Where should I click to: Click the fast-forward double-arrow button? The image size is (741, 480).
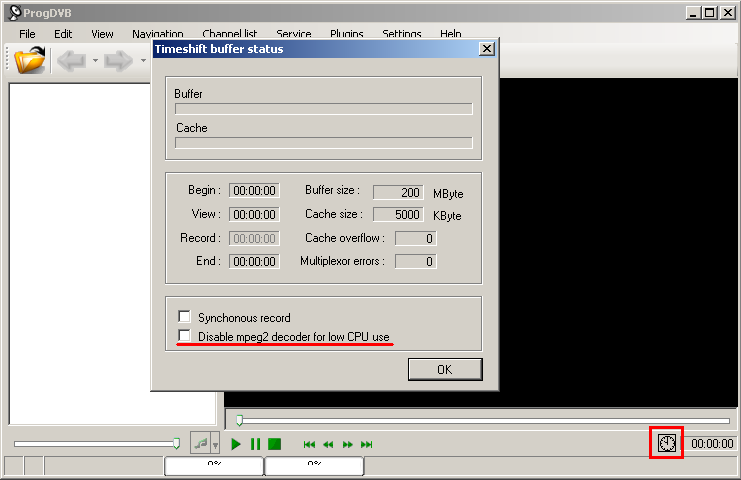347,444
